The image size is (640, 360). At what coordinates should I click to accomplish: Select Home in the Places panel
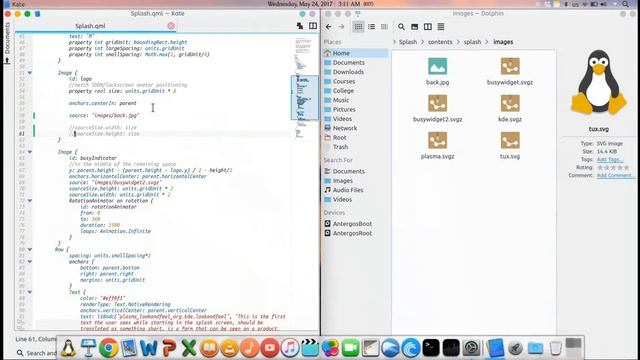(355, 53)
